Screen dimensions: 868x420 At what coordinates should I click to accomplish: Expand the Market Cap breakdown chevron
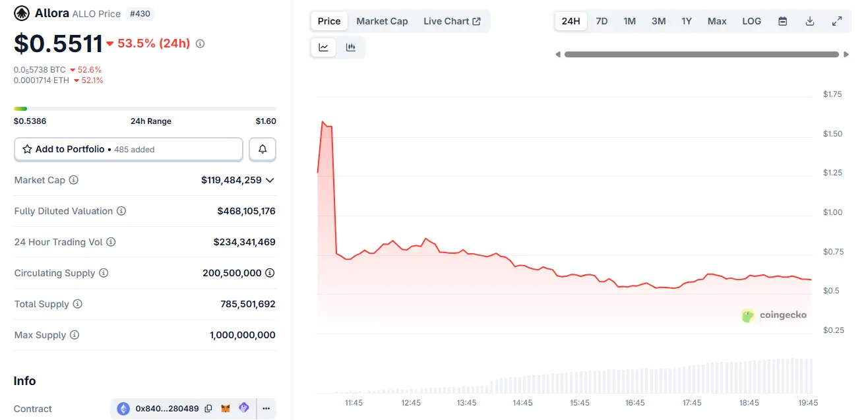(x=270, y=179)
